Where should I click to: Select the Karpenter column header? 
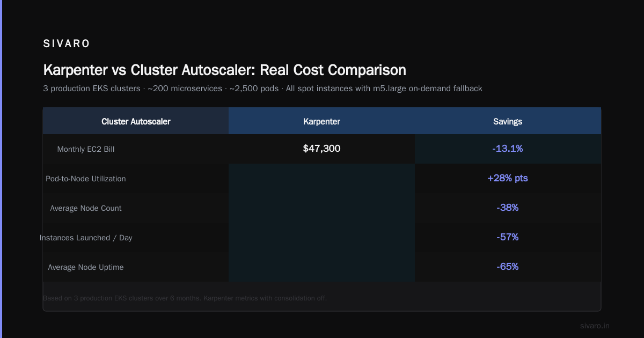[x=321, y=121]
